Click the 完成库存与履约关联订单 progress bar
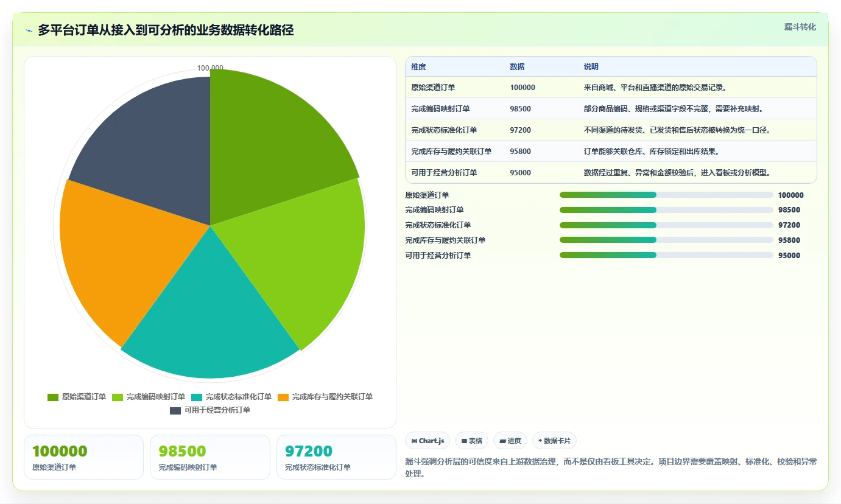The width and height of the screenshot is (841, 504). pyautogui.click(x=666, y=240)
